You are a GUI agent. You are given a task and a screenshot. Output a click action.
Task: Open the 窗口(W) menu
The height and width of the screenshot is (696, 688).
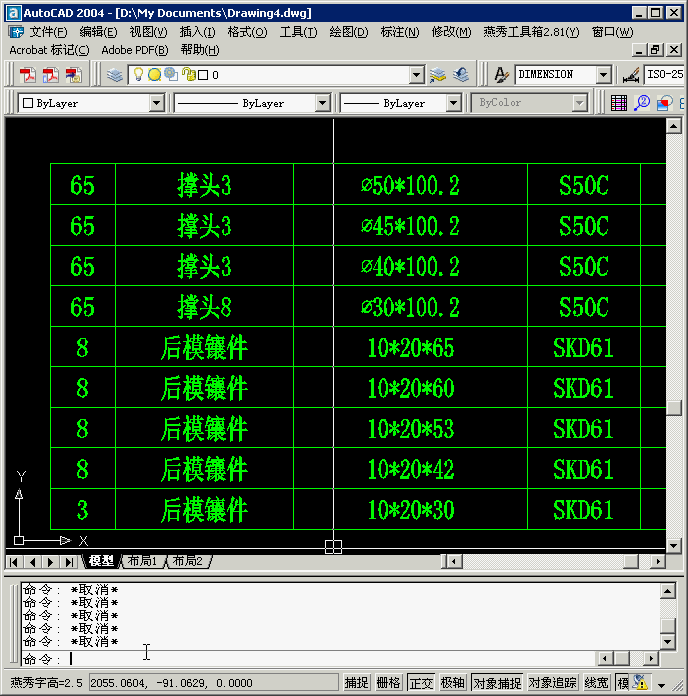(613, 32)
